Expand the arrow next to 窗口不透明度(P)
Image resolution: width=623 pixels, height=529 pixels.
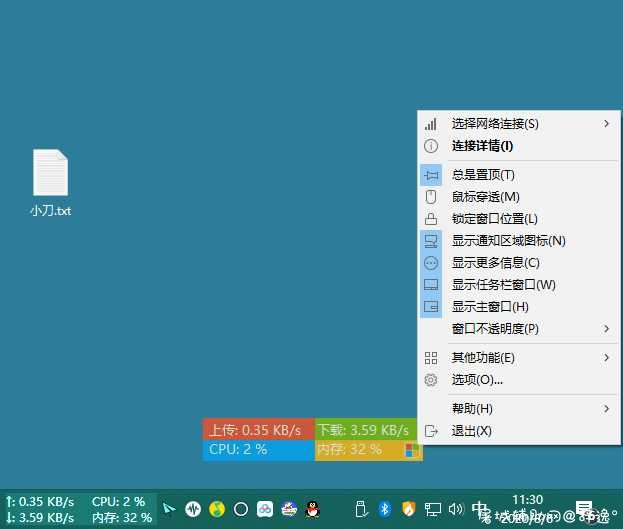tap(606, 329)
